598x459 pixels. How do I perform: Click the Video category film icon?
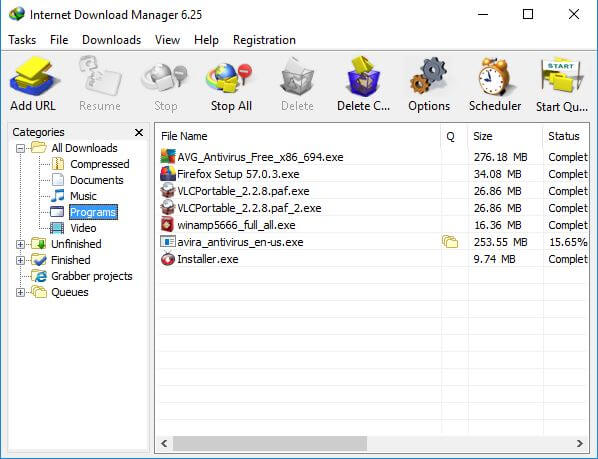pos(57,228)
